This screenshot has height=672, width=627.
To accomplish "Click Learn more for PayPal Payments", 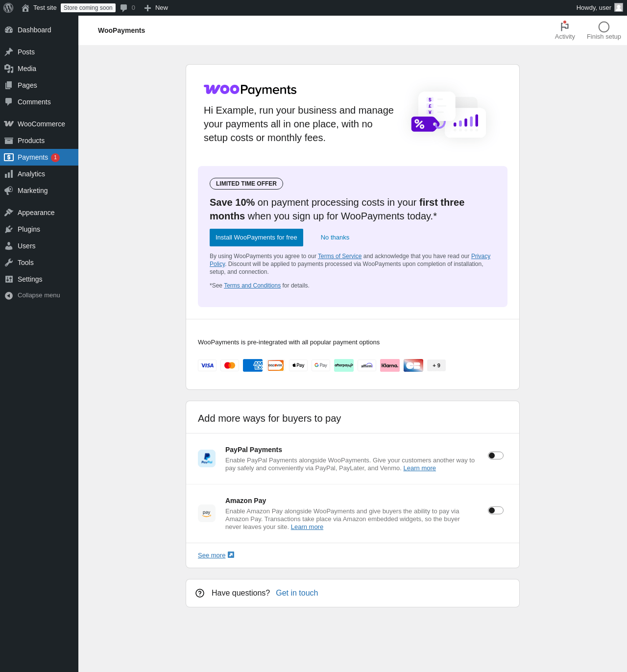I will [x=420, y=468].
